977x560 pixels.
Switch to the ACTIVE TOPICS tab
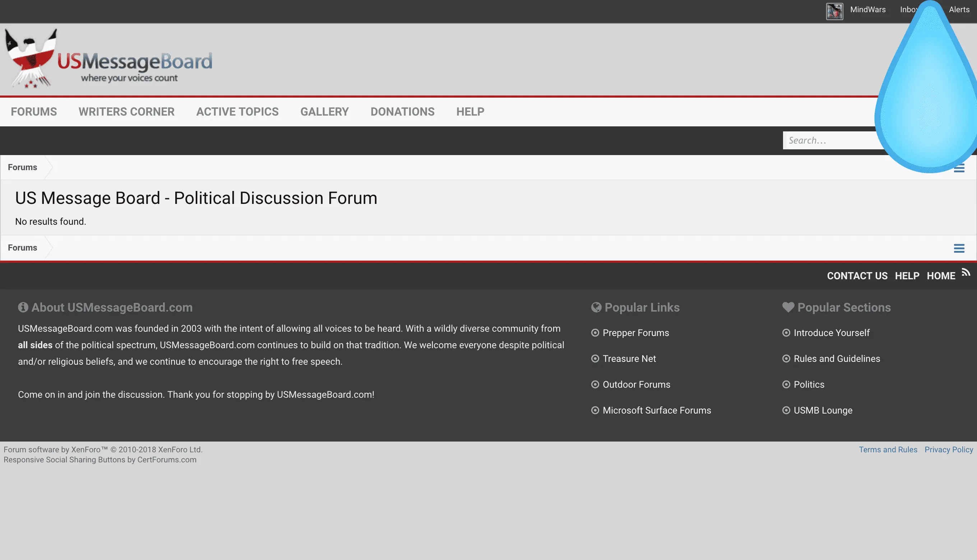(237, 112)
